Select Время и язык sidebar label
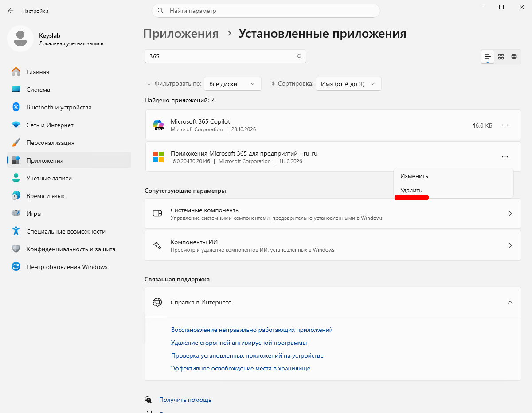This screenshot has height=413, width=532. coord(46,196)
